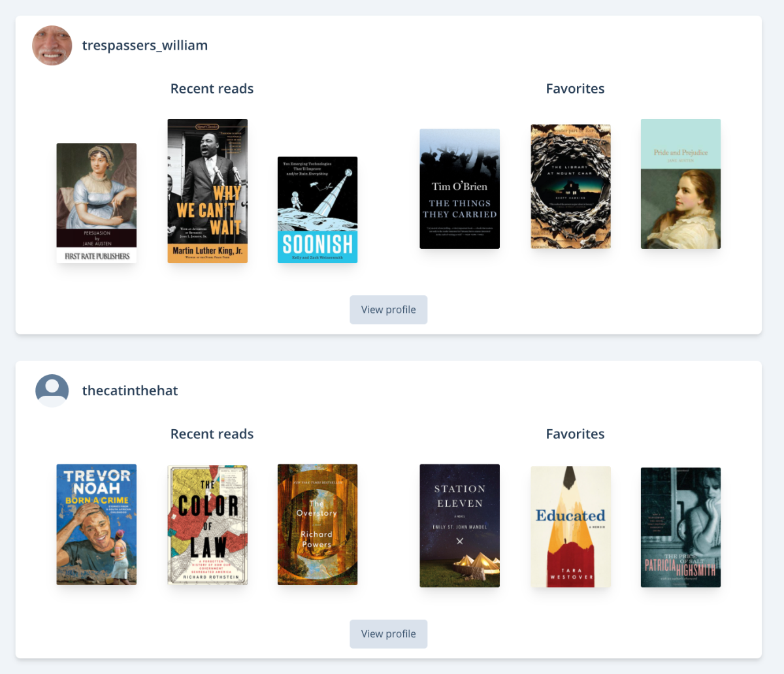This screenshot has width=784, height=674.
Task: Open the Pride and Prejudice cover
Action: click(681, 184)
